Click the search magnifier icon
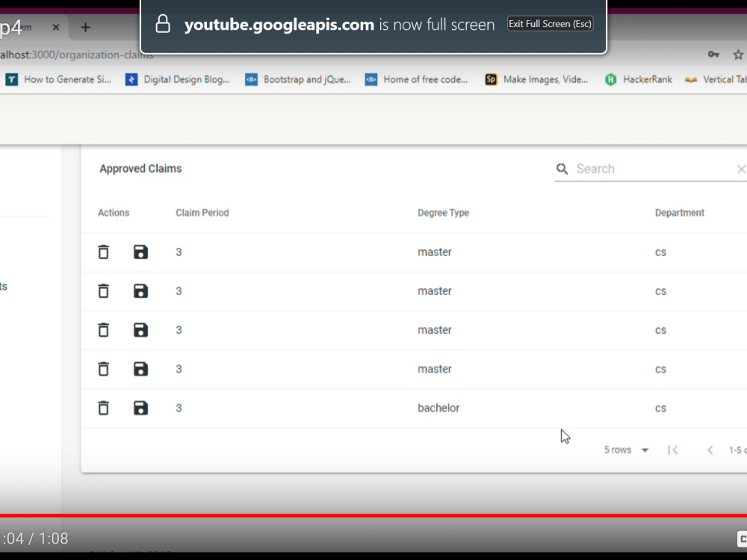The image size is (747, 560). pos(562,169)
